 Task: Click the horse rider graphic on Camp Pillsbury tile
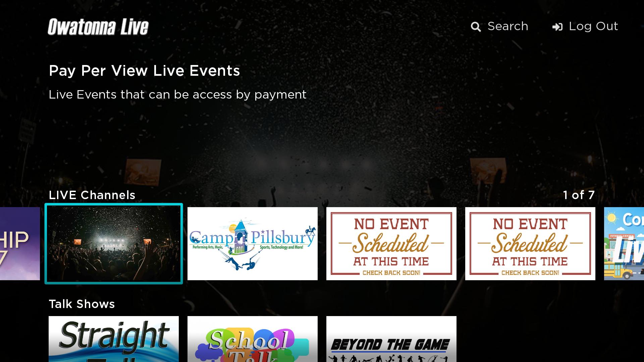310,231
